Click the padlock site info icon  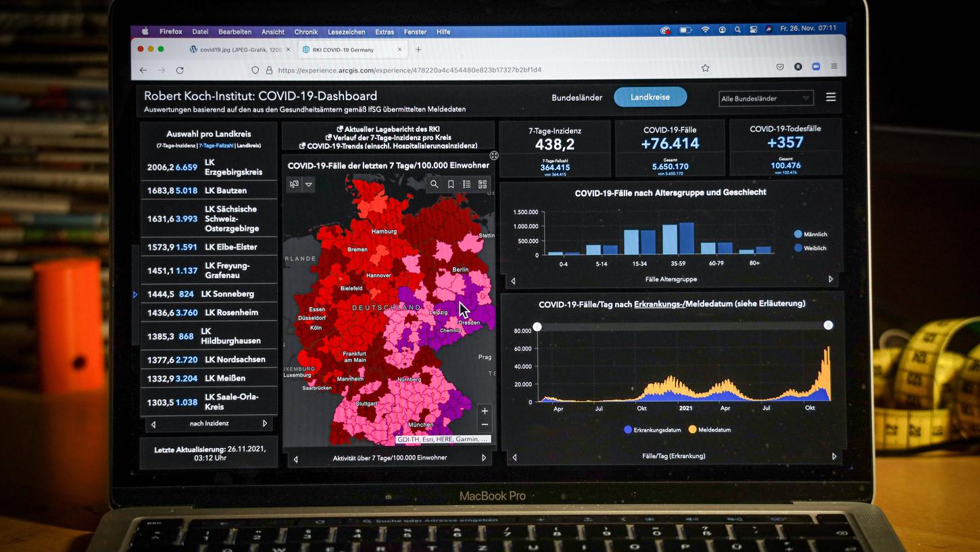269,70
